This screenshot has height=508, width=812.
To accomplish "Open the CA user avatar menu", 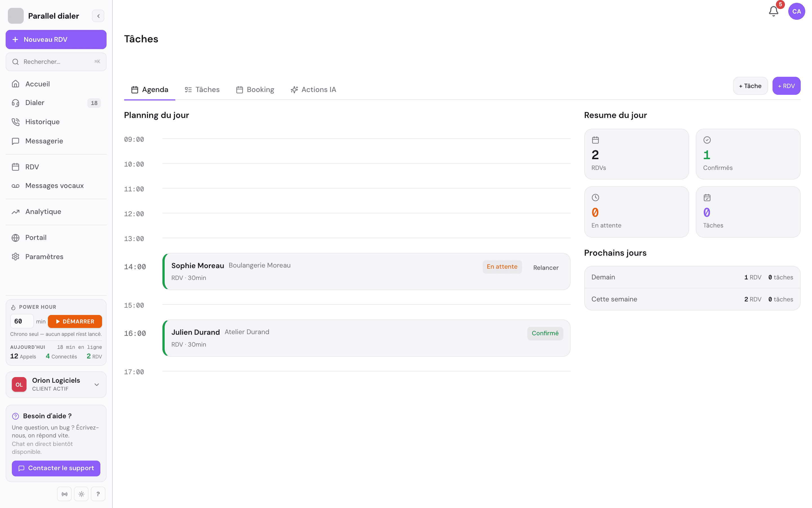I will 796,11.
